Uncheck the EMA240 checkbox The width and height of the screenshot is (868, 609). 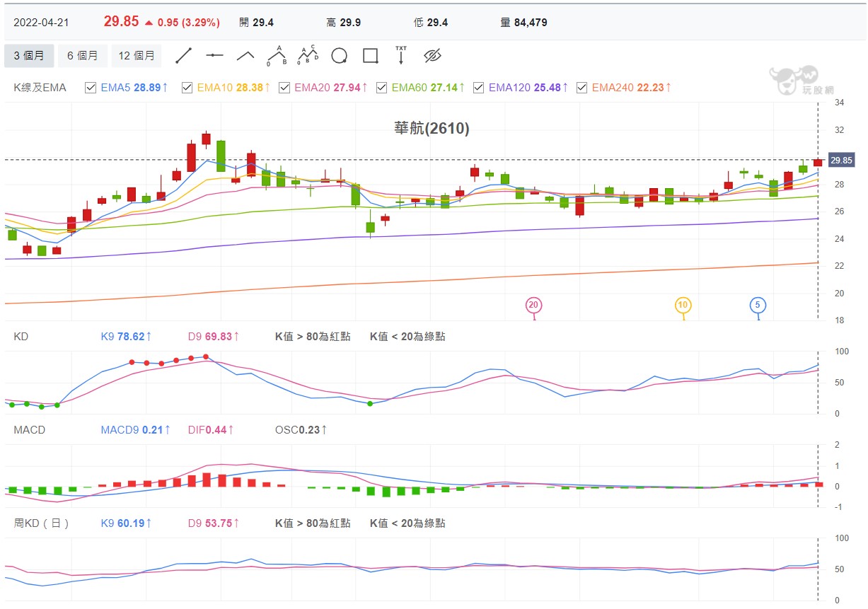(x=582, y=88)
